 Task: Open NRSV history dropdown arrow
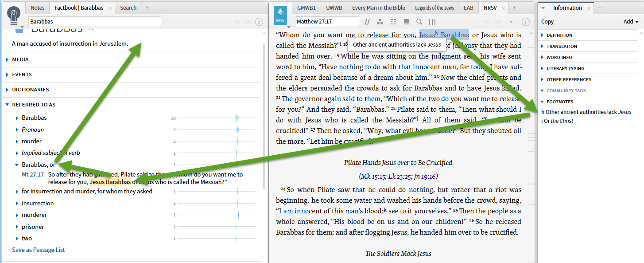511,22
